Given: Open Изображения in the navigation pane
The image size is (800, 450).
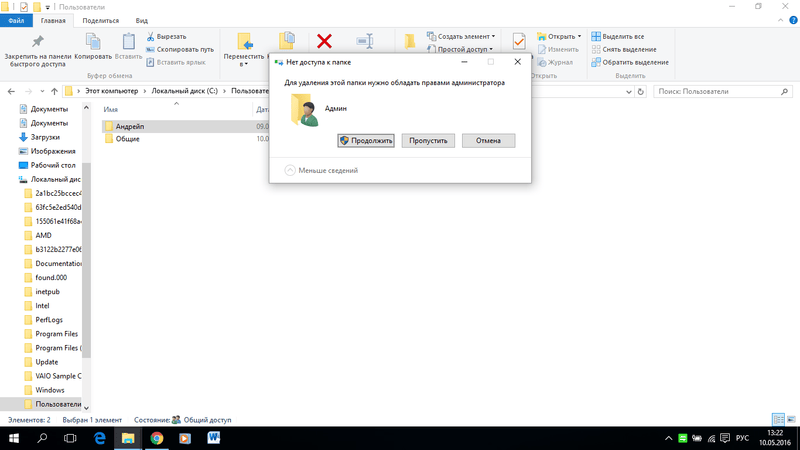Looking at the screenshot, I should [47, 151].
